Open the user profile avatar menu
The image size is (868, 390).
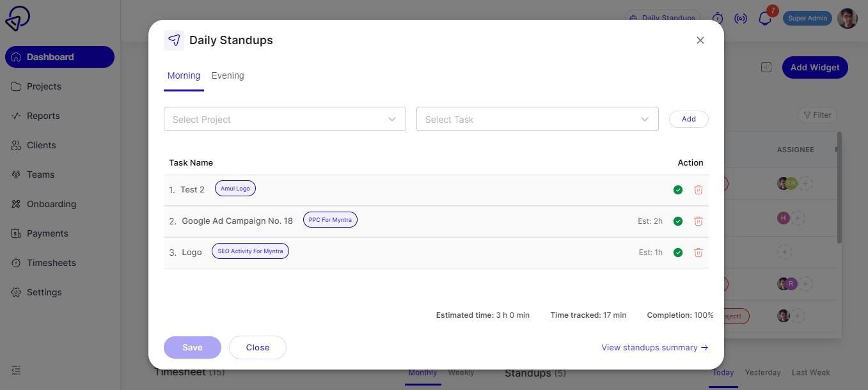coord(848,19)
